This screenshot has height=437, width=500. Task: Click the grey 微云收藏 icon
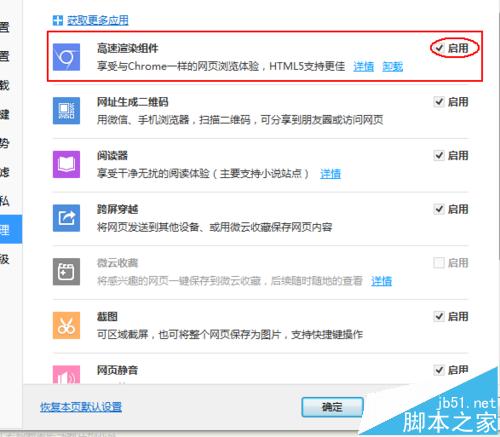tap(66, 272)
